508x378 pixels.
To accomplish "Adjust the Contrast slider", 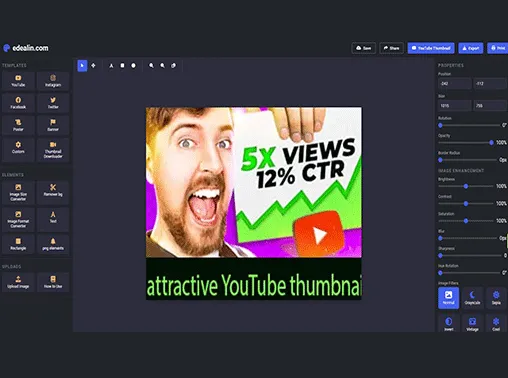I will tap(466, 203).
